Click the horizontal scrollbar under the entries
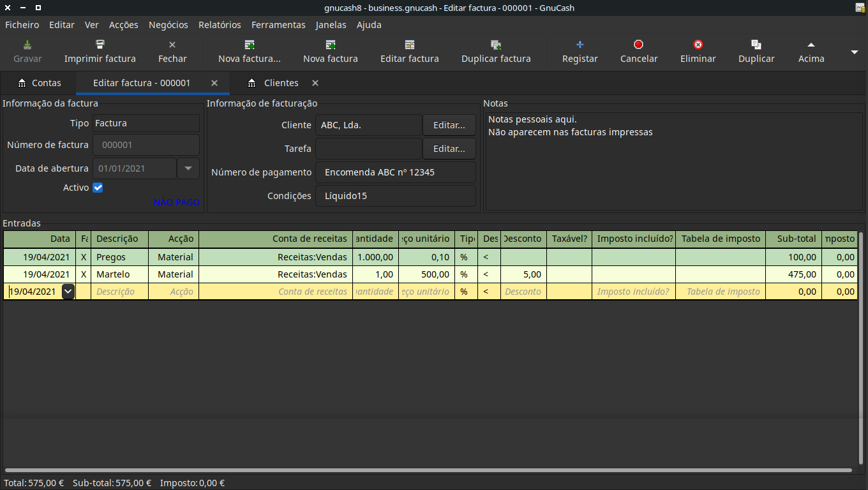 pos(428,470)
